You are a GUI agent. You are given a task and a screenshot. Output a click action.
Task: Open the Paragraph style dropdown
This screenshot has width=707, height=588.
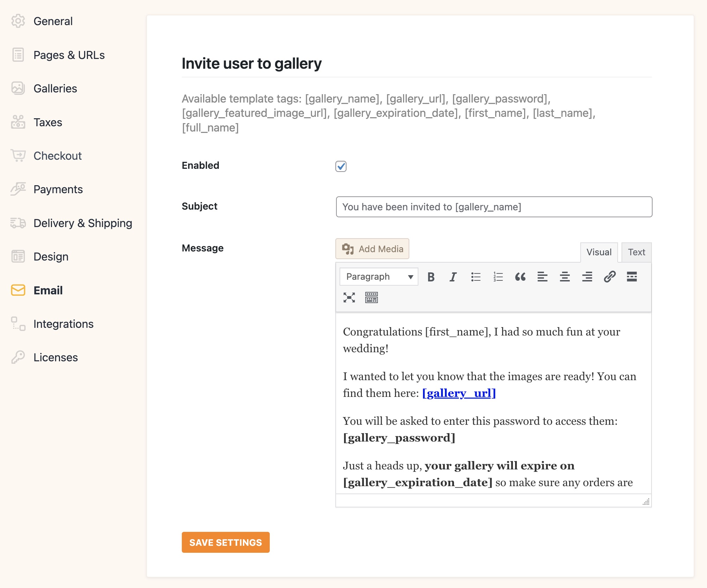(x=378, y=276)
